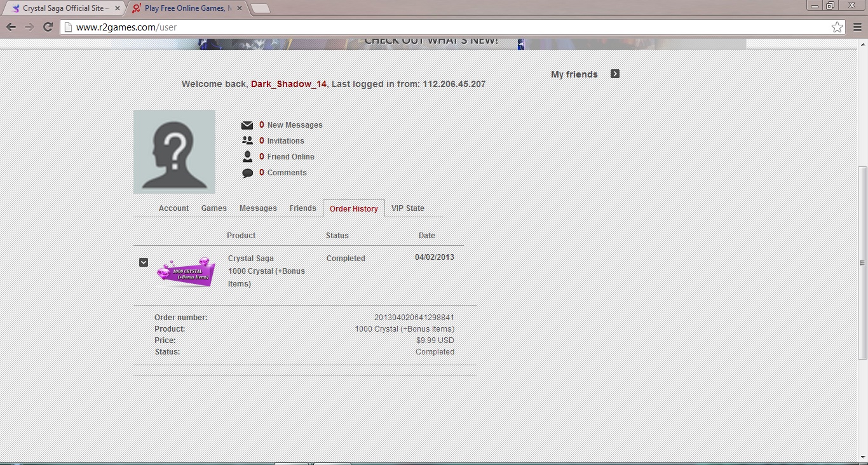Open the Chrome menu icon
Viewport: 868px width, 465px height.
click(857, 27)
